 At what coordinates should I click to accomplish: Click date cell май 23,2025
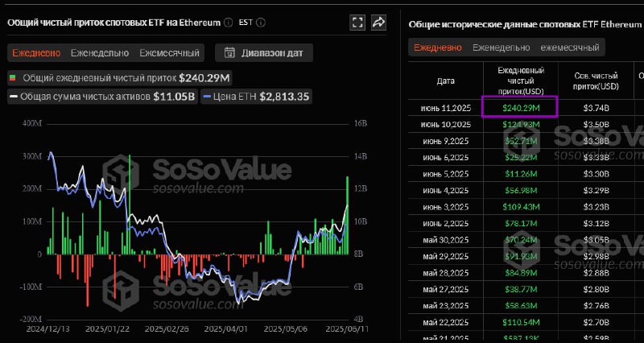pos(446,305)
